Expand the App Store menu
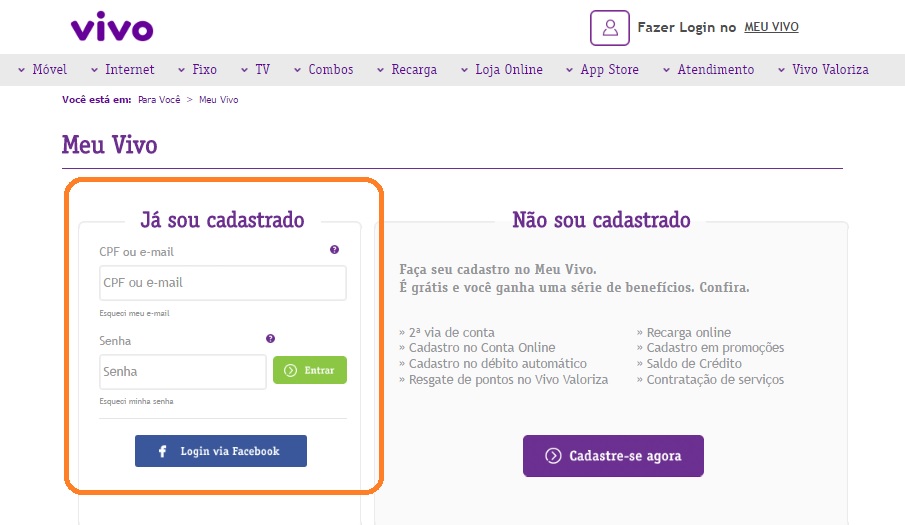Screen dimensions: 905x525 click(602, 70)
